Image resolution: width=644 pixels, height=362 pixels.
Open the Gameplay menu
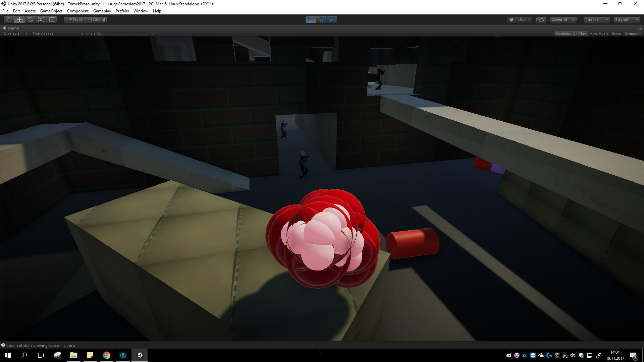(102, 11)
